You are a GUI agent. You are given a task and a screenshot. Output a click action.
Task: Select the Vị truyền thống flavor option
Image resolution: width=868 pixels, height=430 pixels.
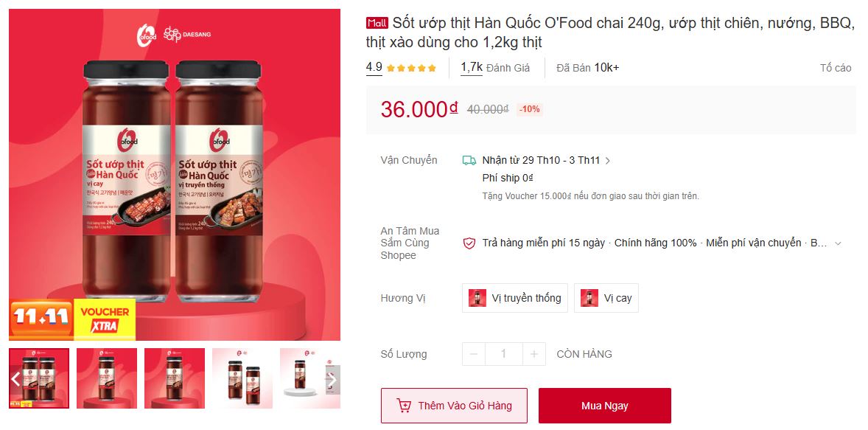click(x=515, y=298)
